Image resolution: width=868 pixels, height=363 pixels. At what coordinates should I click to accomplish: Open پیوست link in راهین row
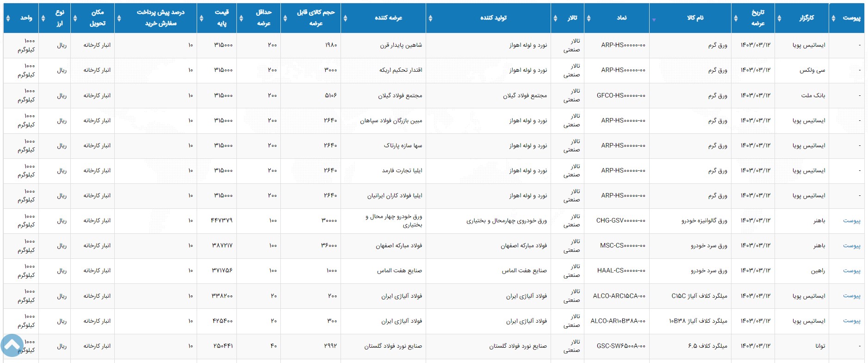pyautogui.click(x=851, y=270)
